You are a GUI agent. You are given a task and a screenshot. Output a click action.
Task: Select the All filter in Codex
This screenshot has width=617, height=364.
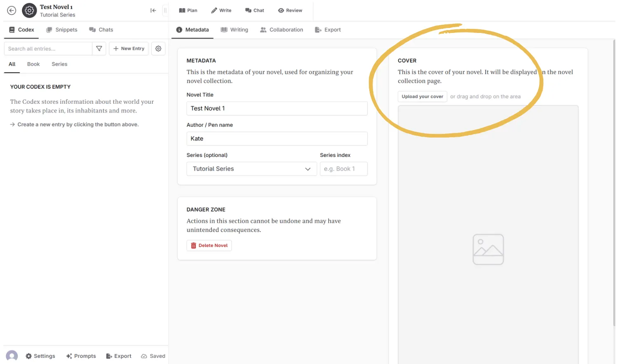click(x=12, y=64)
